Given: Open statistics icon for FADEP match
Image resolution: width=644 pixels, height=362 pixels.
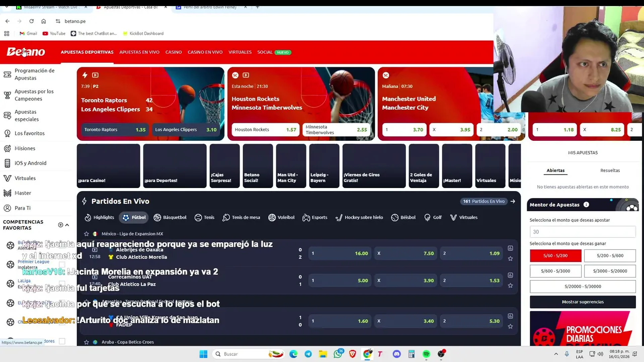Looking at the screenshot, I should tap(510, 316).
